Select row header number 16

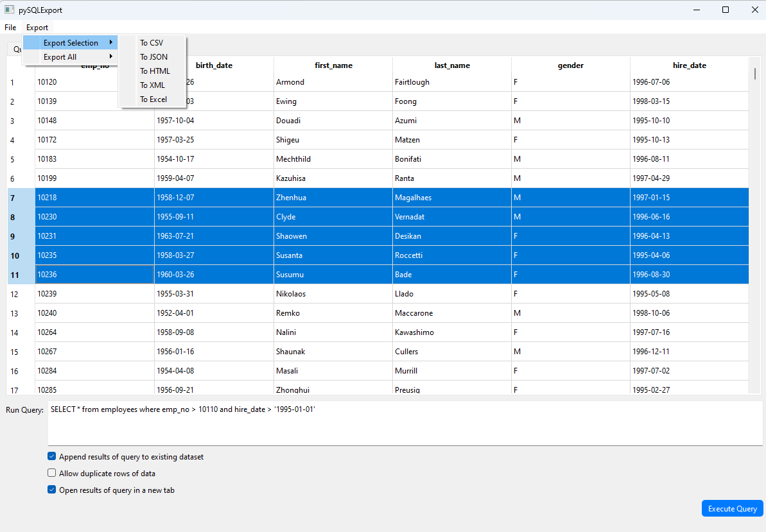pos(21,371)
